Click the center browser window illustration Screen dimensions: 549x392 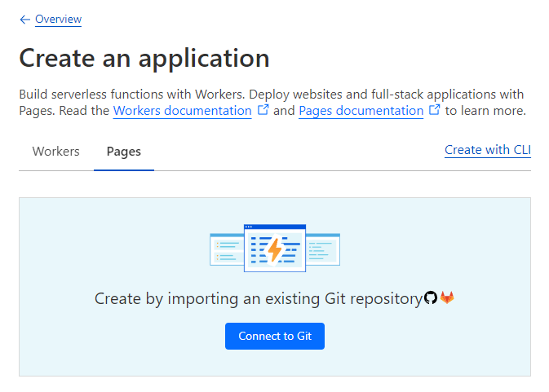275,249
